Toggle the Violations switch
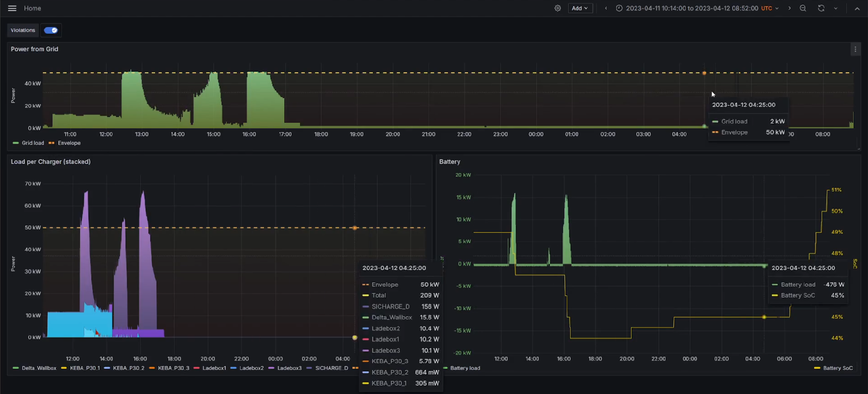 (x=51, y=30)
